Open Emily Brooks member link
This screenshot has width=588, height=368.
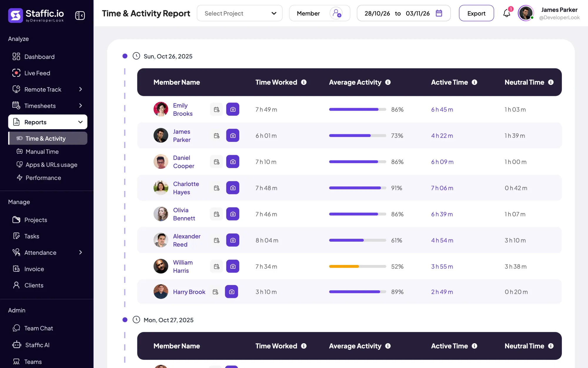click(183, 109)
